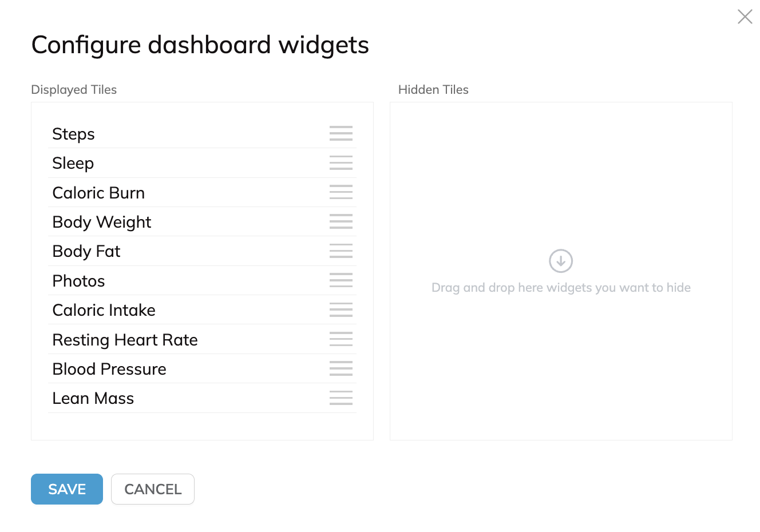
Task: Click the Blood Pressure tile name
Action: click(109, 369)
